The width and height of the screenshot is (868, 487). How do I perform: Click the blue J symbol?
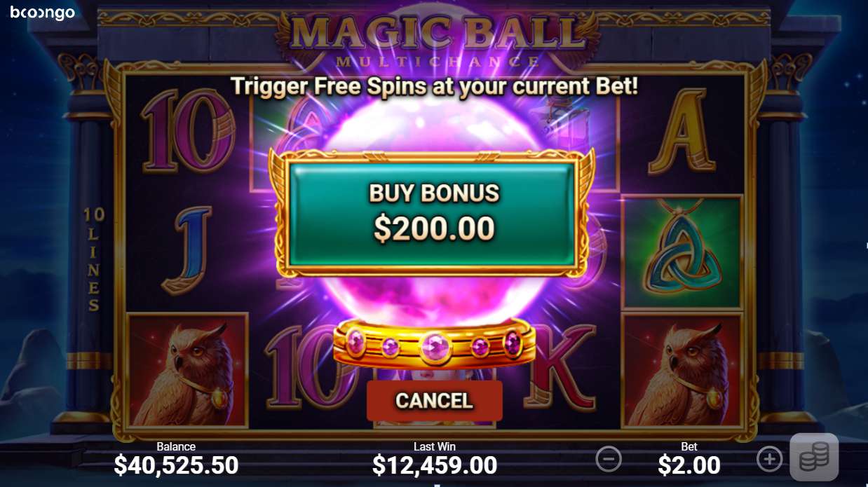187,249
